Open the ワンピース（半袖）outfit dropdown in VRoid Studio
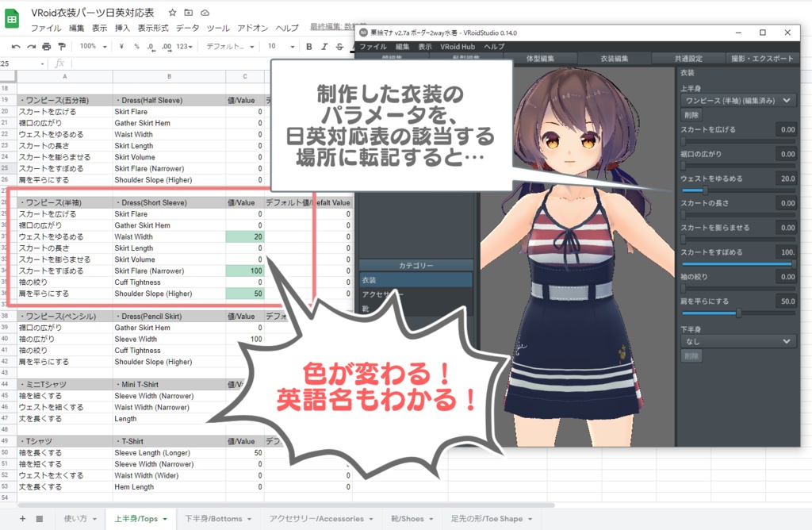Screen dimensions: 812x530 (737, 100)
